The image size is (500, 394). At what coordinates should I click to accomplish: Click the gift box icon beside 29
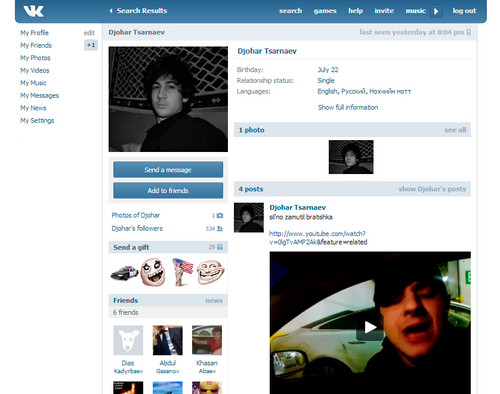(x=220, y=247)
